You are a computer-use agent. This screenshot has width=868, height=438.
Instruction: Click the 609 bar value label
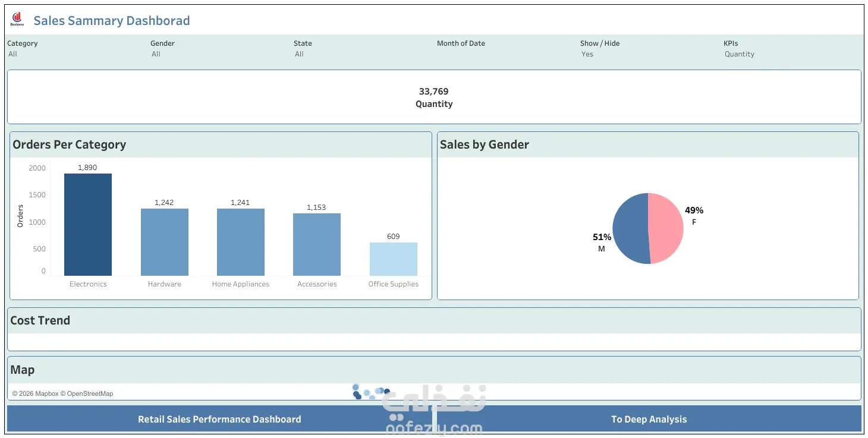[x=393, y=237]
